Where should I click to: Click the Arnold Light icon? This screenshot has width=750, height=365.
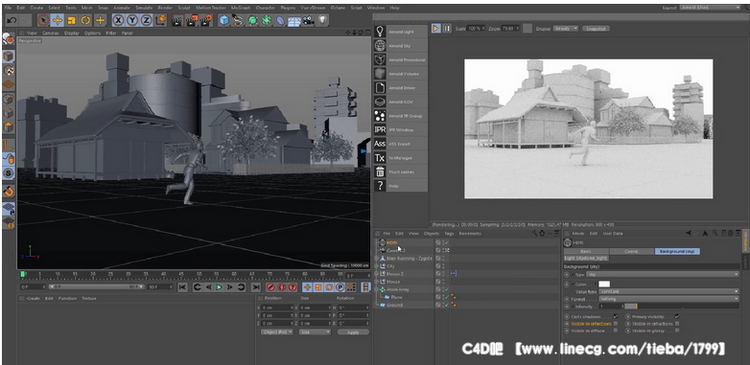point(380,32)
